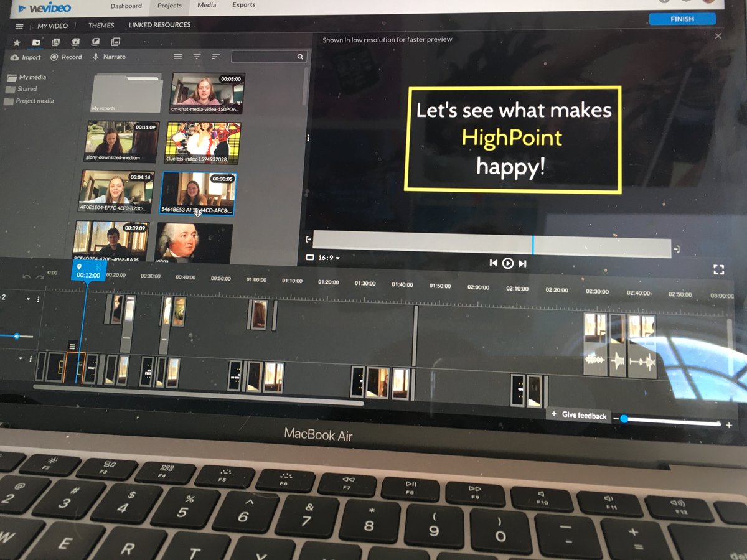Open the media sort order icon

(216, 57)
